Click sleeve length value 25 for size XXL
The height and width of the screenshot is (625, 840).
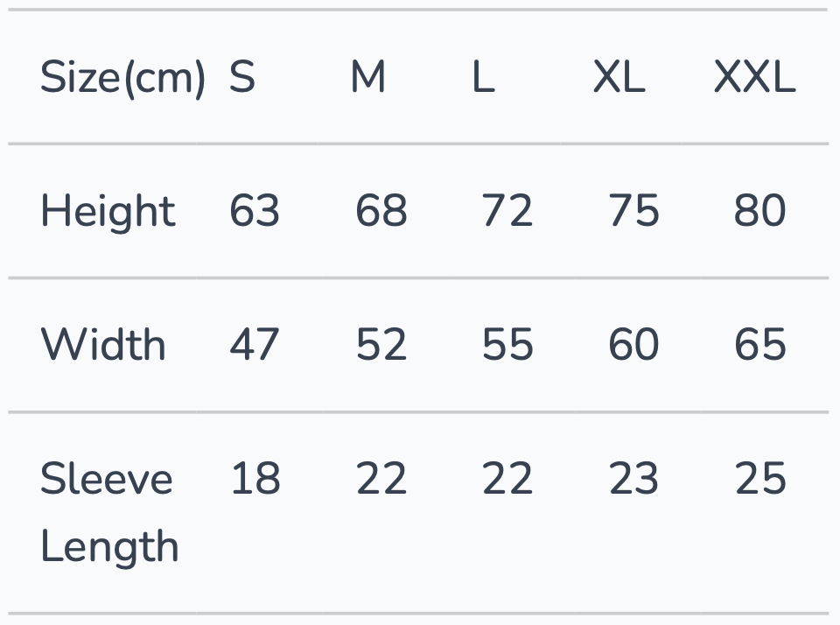(x=759, y=479)
